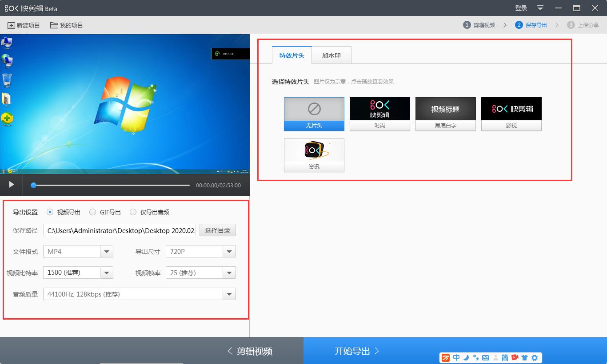Click 登录 to sign in
This screenshot has height=364, width=607.
(521, 8)
